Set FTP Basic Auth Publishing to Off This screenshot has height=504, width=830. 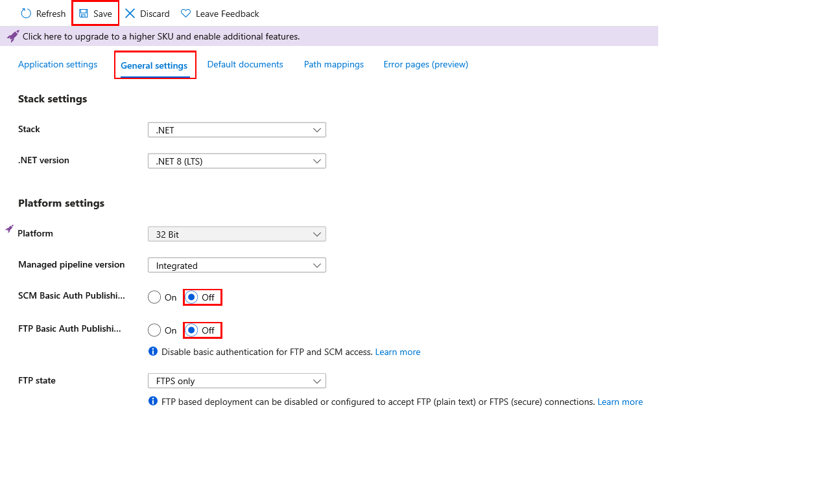coord(191,330)
